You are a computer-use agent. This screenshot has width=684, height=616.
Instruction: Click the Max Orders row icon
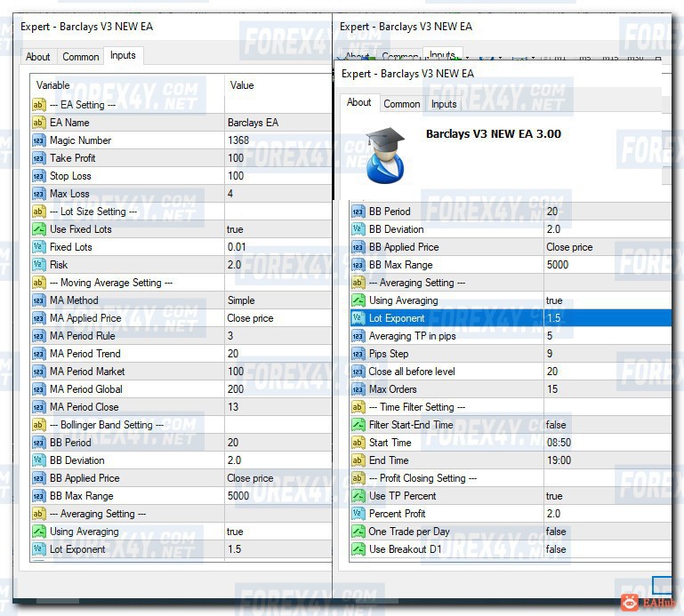(x=358, y=389)
